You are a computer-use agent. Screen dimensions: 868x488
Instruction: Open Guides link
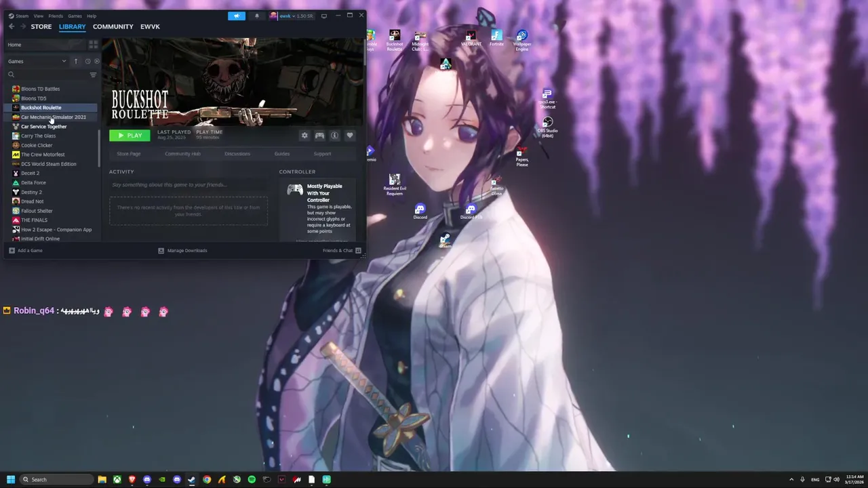282,154
